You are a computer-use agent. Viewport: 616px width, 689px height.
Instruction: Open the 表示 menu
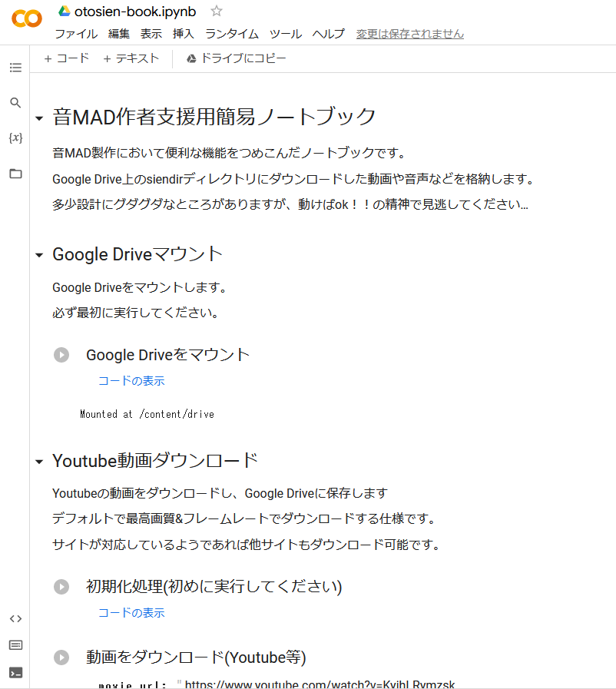151,34
